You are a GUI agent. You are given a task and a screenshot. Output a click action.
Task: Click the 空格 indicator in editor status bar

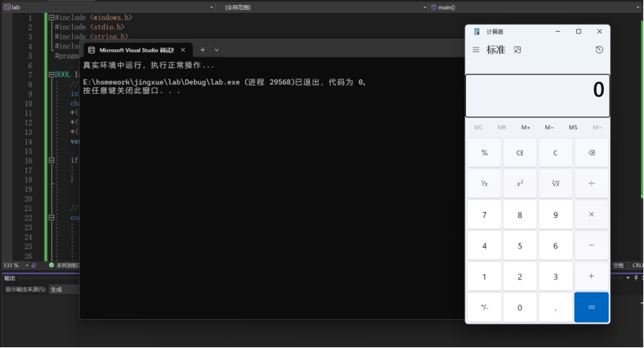point(619,265)
